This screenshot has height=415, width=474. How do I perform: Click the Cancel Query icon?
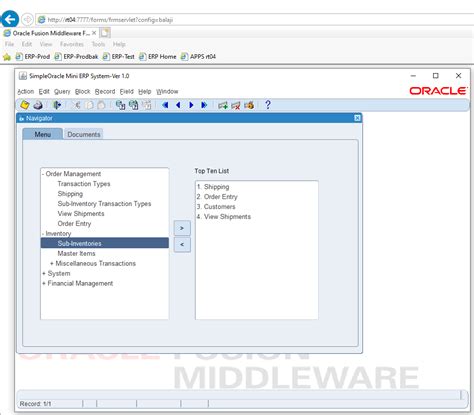(x=147, y=105)
